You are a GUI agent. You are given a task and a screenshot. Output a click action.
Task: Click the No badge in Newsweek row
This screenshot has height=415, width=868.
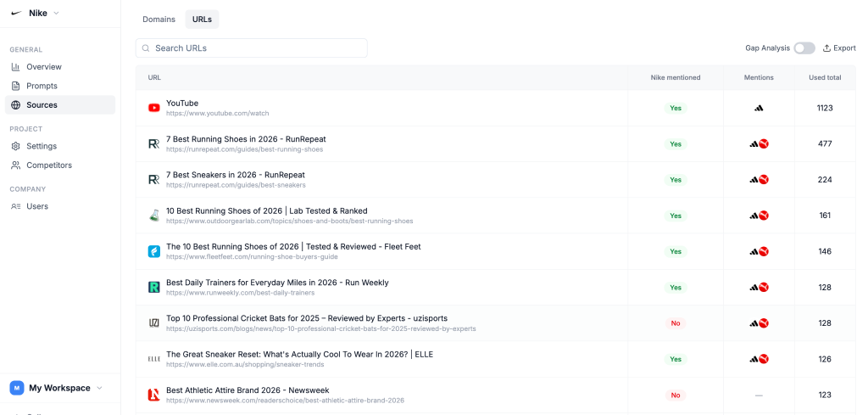(x=676, y=395)
